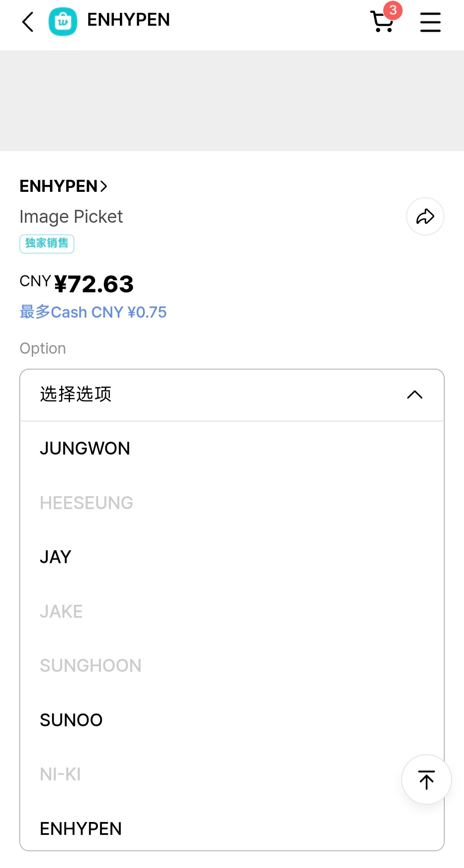The image size is (464, 868).
Task: Open the shopping cart with 3 items
Action: point(382,21)
